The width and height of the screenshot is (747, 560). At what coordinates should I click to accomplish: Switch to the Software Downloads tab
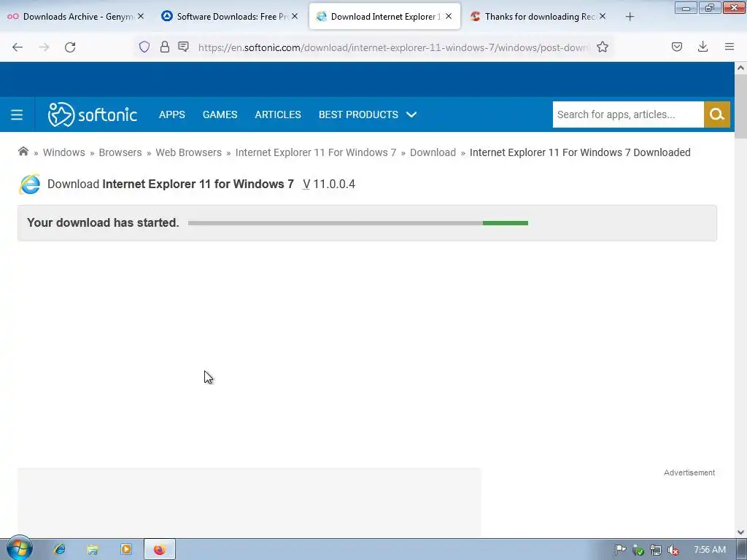230,16
